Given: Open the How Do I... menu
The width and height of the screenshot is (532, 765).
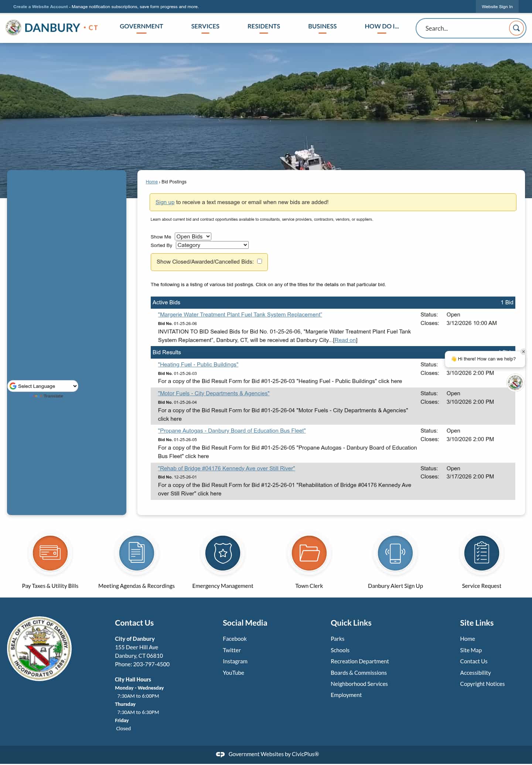Looking at the screenshot, I should click(x=382, y=26).
